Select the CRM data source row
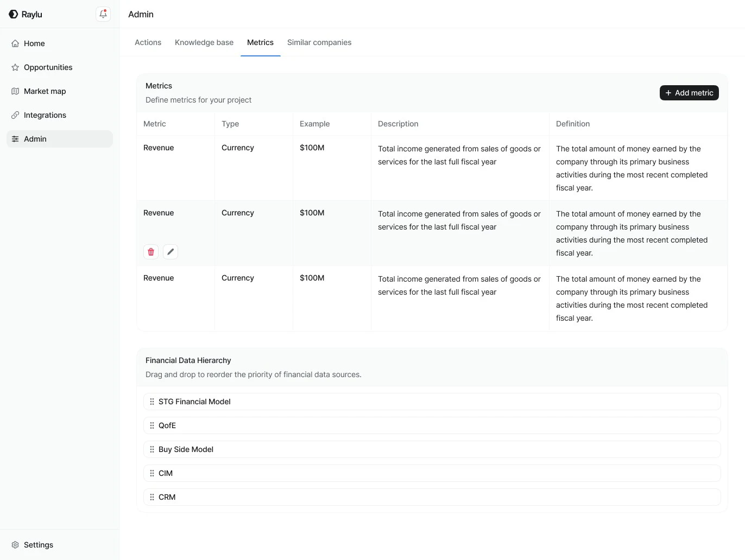 click(432, 497)
